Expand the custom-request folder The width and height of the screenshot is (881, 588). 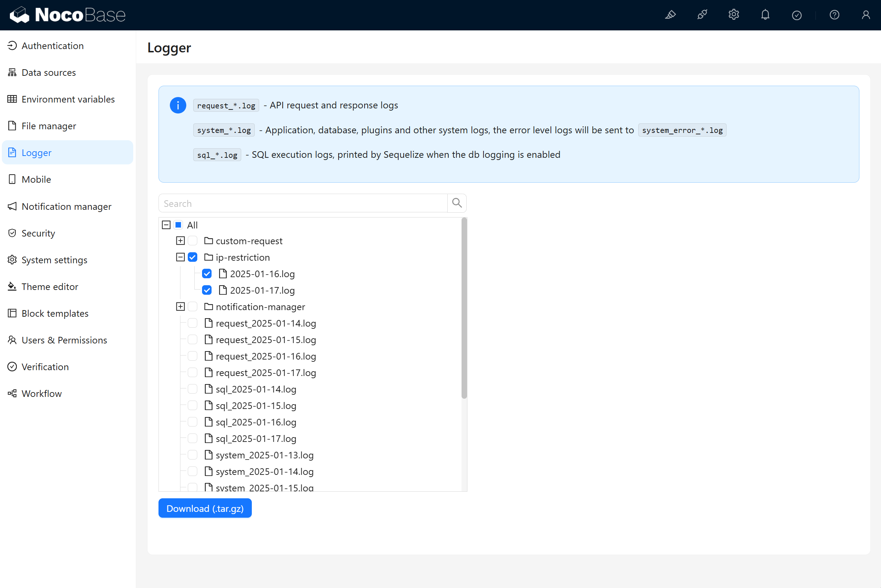180,241
